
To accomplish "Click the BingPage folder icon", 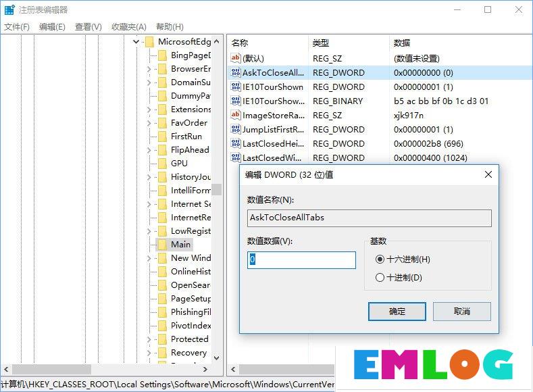I will [163, 55].
